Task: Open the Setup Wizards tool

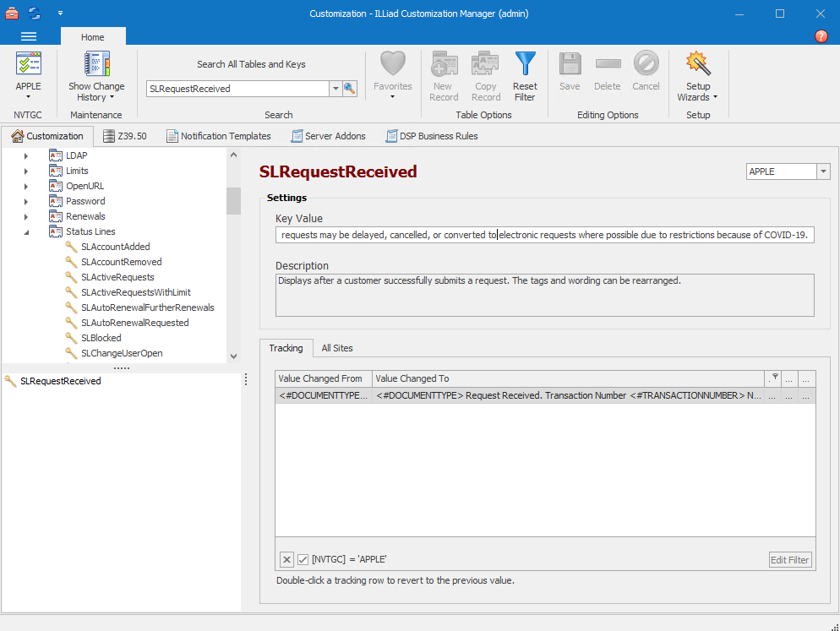Action: 697,65
